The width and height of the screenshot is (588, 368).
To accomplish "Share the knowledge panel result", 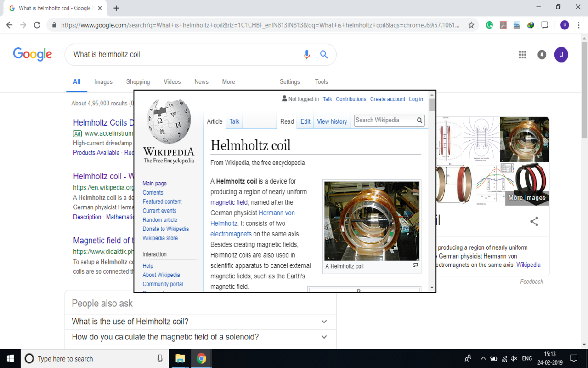I will 534,222.
